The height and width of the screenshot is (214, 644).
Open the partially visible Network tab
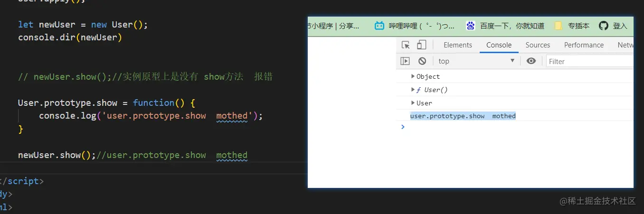tap(625, 45)
